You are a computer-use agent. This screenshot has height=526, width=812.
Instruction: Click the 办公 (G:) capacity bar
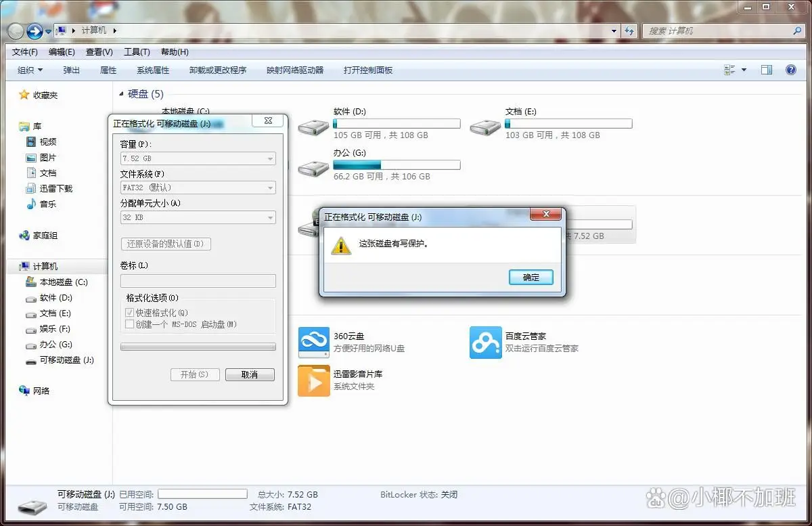click(x=397, y=164)
